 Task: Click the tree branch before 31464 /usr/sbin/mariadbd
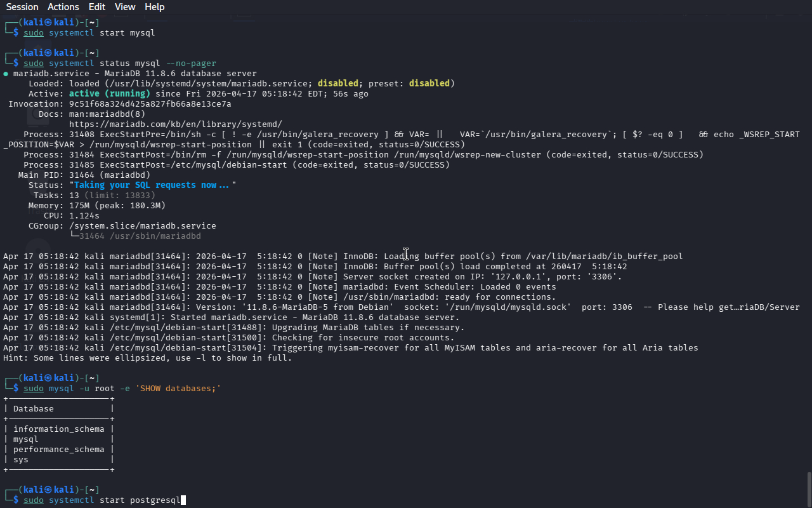click(x=74, y=236)
